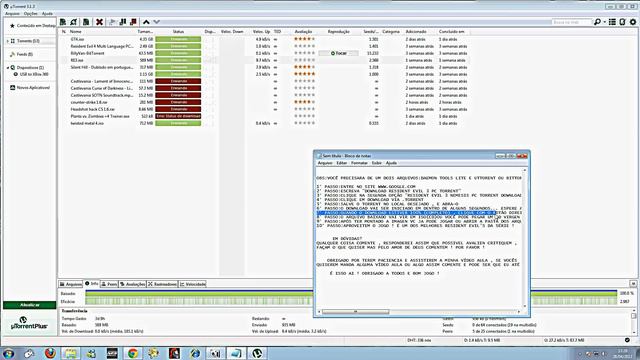Collapse the Dispositivos tree node
This screenshot has height=360, width=640.
coord(8,67)
